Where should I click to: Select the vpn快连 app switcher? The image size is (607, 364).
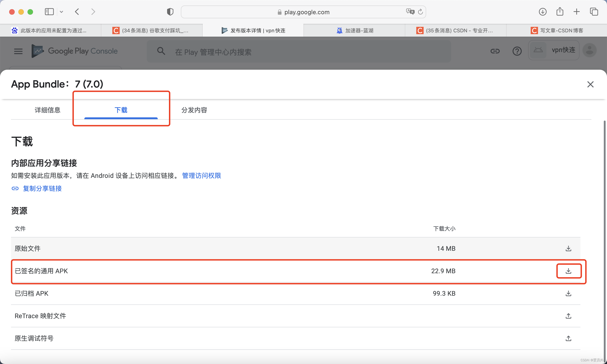[554, 50]
